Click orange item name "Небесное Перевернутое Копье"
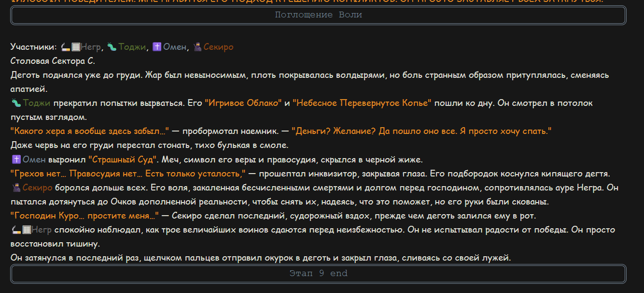The height and width of the screenshot is (293, 644). click(362, 103)
